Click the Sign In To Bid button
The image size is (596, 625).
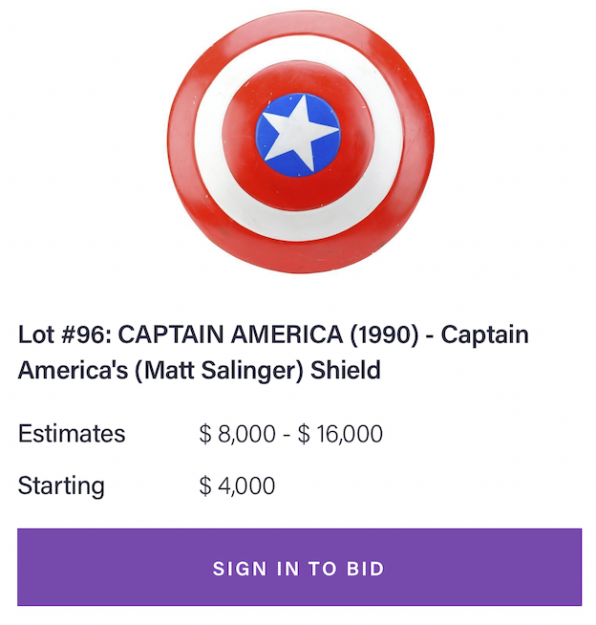click(299, 567)
